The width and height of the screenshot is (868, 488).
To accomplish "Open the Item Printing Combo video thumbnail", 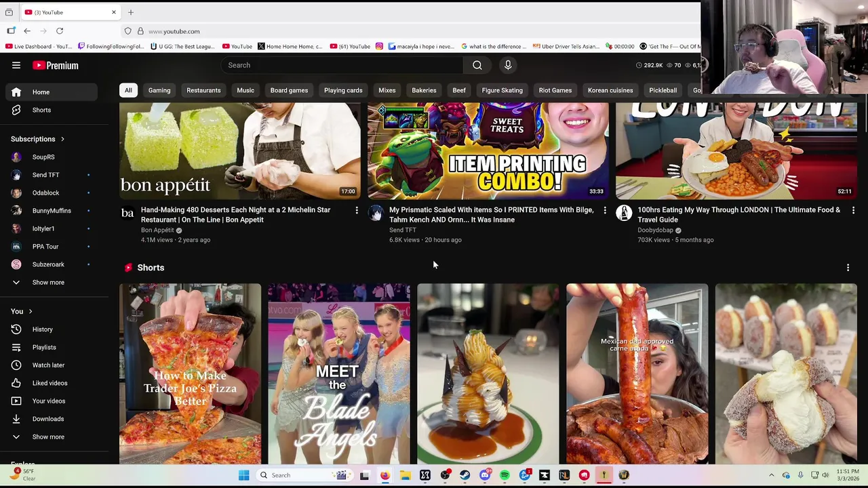I will click(488, 150).
